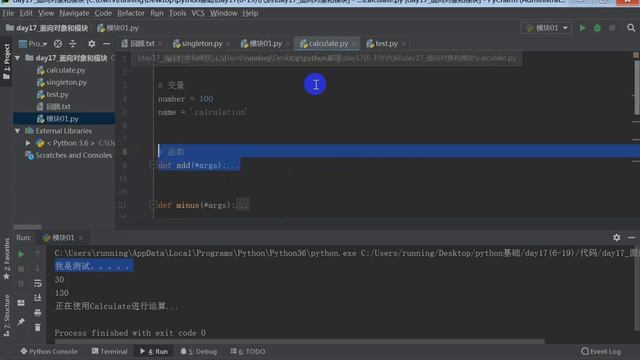The width and height of the screenshot is (640, 360).
Task: Open the Navigate menu
Action: (74, 13)
